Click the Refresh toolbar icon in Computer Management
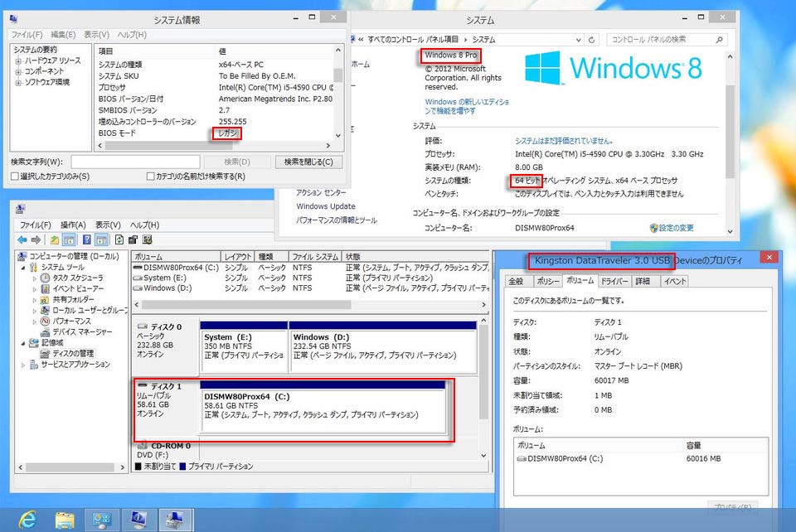796x532 pixels. pyautogui.click(x=119, y=239)
